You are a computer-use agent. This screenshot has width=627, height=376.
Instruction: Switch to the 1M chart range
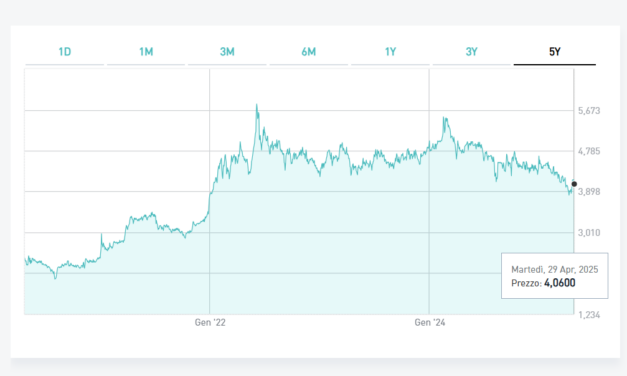click(146, 52)
